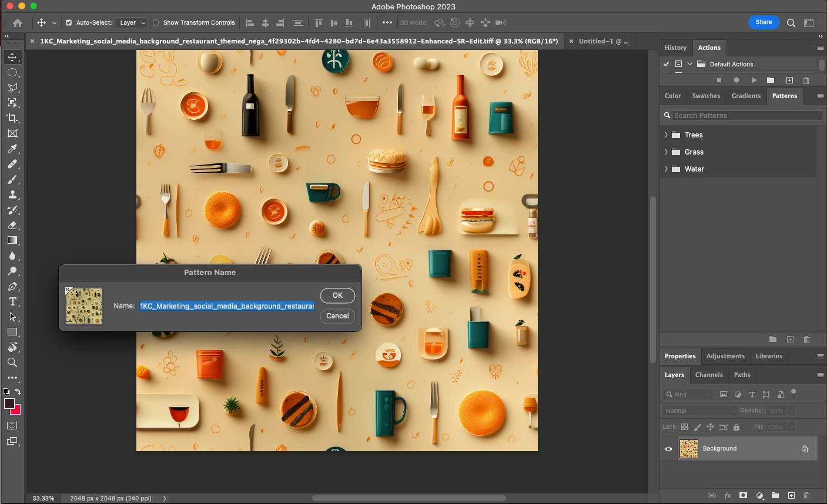This screenshot has height=504, width=827.
Task: Expand the Trees pattern folder
Action: tap(666, 135)
